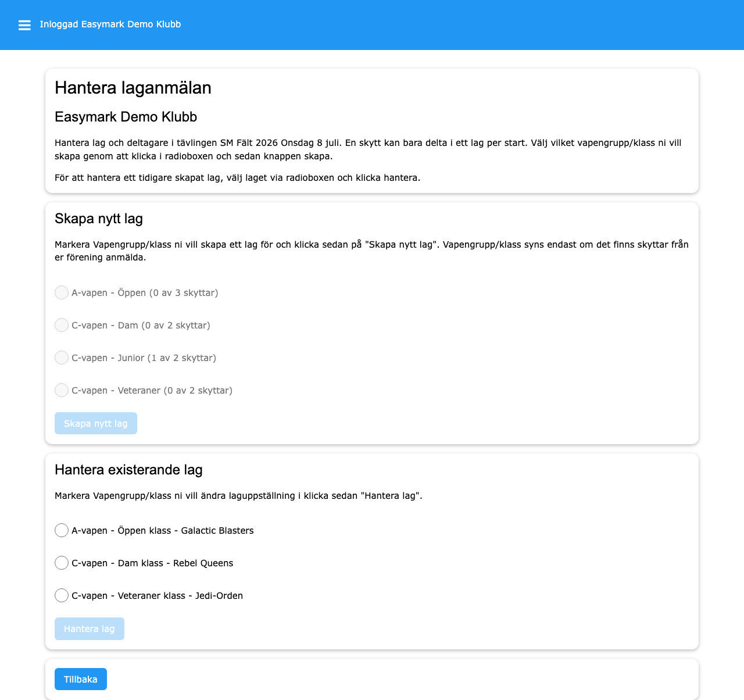Click the Easymark Demo Klubb subheading
This screenshot has height=700, width=744.
[126, 117]
